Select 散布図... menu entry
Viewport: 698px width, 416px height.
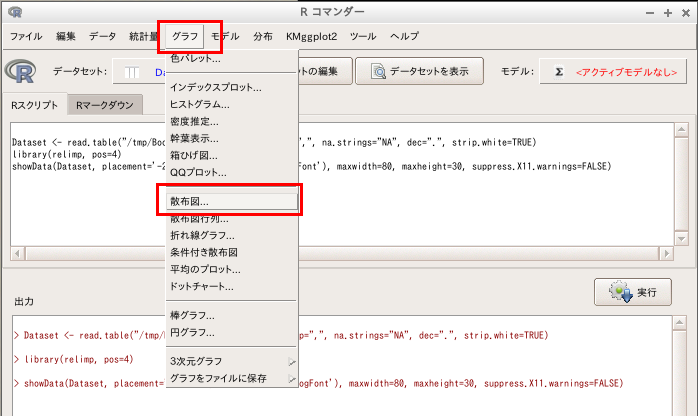coord(231,202)
